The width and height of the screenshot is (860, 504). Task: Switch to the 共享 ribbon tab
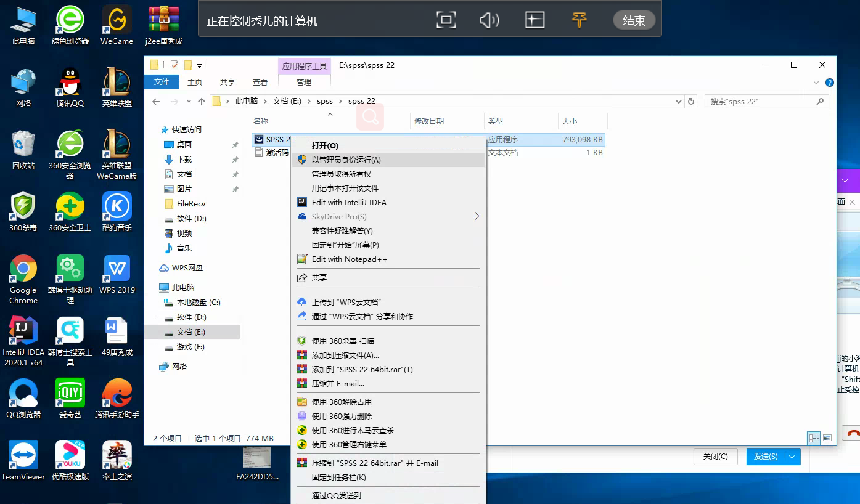(227, 82)
